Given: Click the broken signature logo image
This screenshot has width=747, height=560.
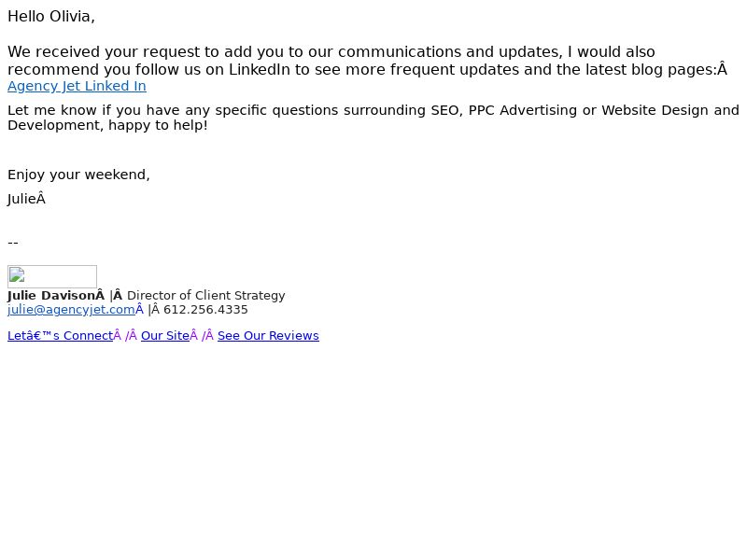Looking at the screenshot, I should (52, 276).
